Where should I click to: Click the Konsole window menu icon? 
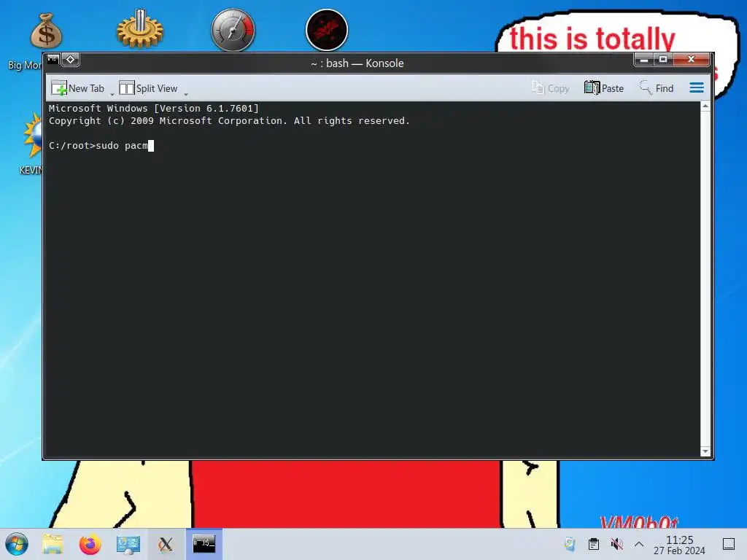(x=53, y=60)
